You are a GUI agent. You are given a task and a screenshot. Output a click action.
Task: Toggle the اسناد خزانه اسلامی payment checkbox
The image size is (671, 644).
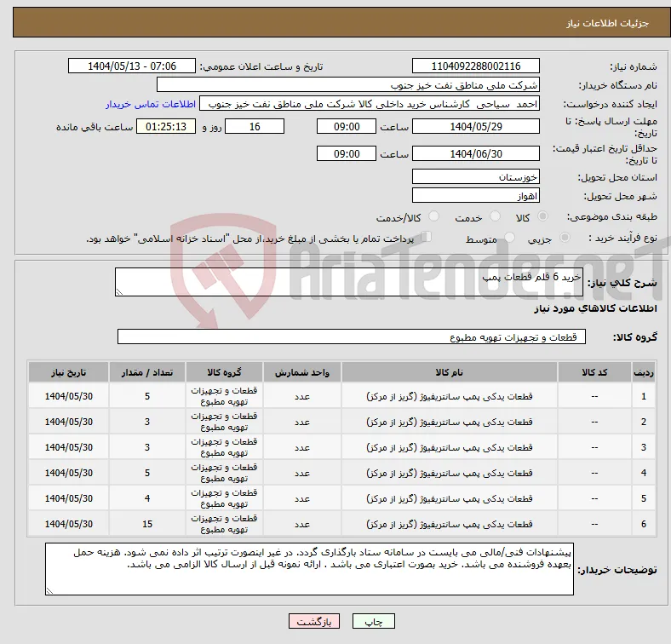(x=426, y=237)
